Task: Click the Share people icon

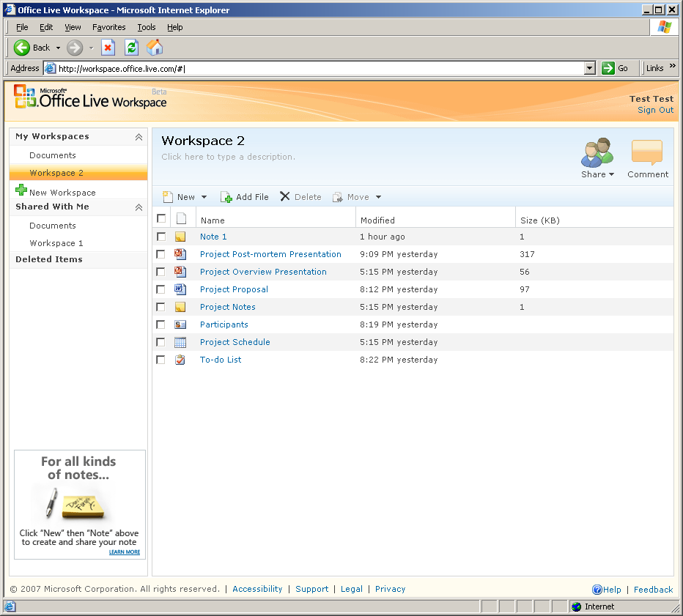Action: (x=597, y=152)
